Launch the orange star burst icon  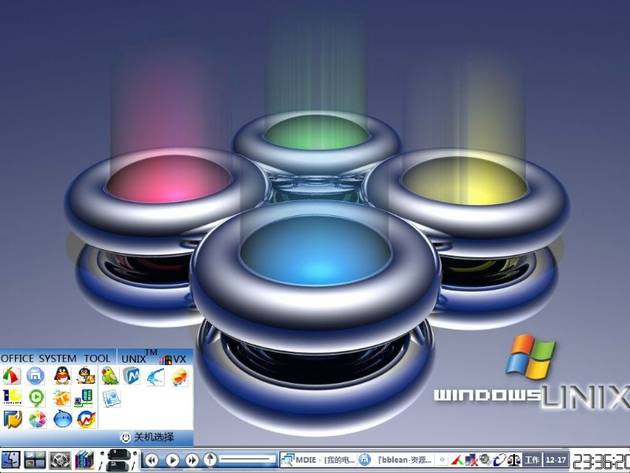pyautogui.click(x=61, y=397)
